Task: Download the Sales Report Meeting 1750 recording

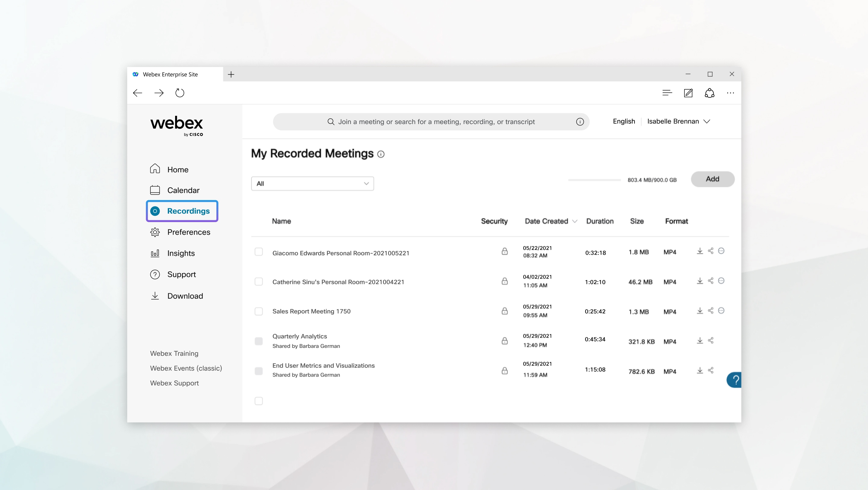Action: (x=700, y=310)
